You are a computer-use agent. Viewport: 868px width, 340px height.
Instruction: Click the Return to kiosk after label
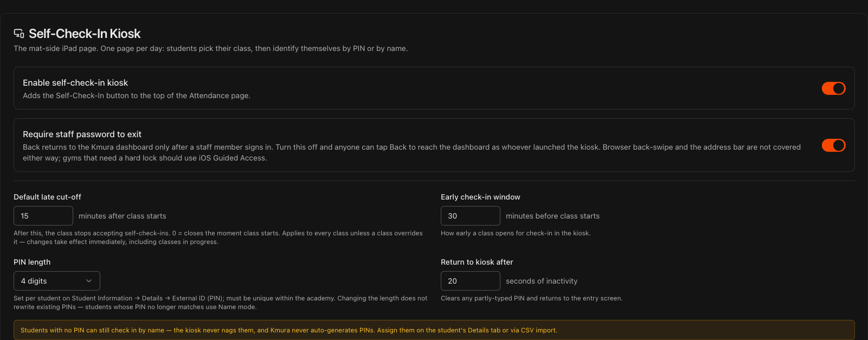pyautogui.click(x=477, y=262)
